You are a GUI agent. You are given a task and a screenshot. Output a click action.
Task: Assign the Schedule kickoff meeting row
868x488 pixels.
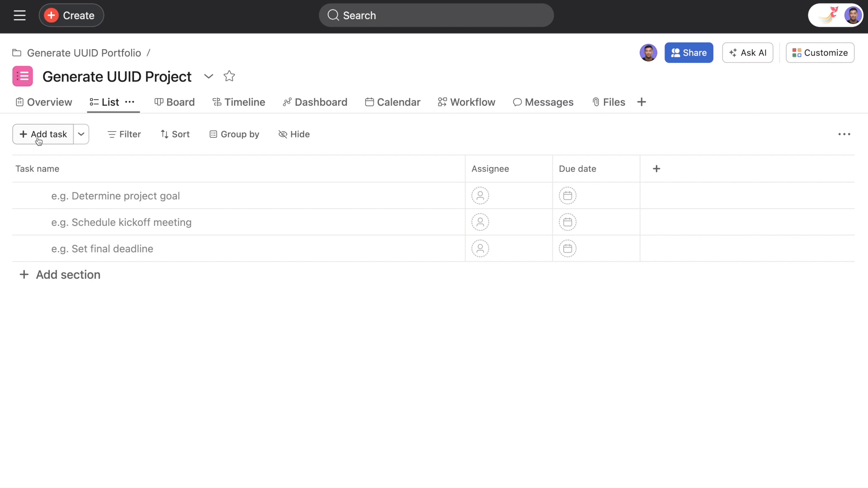pos(480,222)
